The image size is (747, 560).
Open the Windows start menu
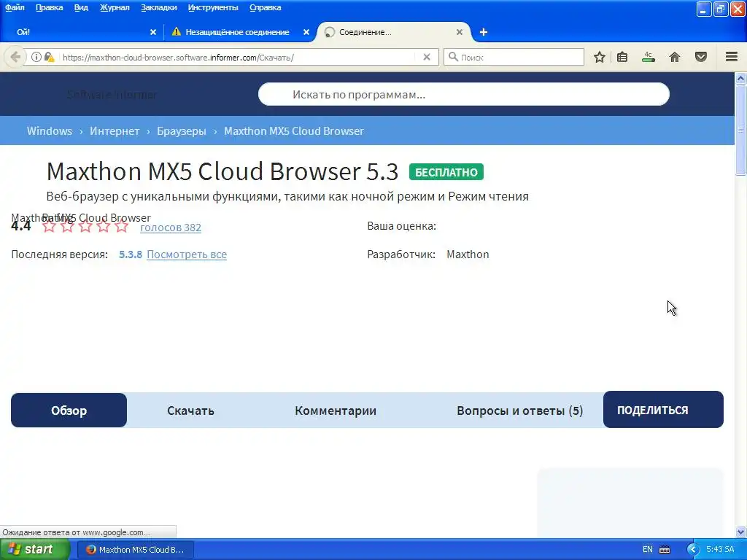(34, 550)
